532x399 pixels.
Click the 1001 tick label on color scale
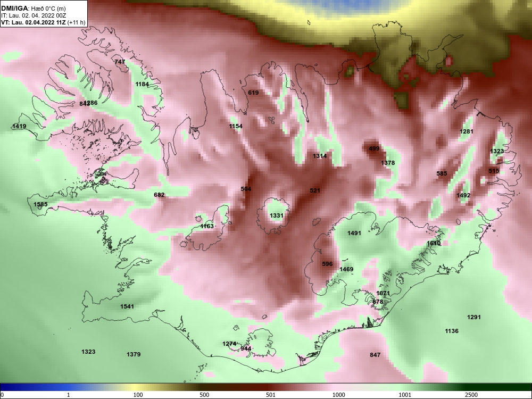(x=405, y=395)
